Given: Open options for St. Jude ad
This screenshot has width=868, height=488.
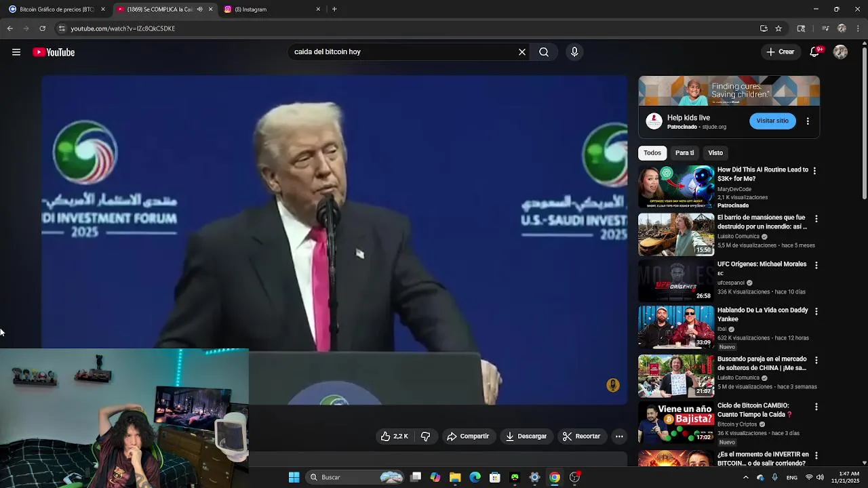Looking at the screenshot, I should pos(808,121).
